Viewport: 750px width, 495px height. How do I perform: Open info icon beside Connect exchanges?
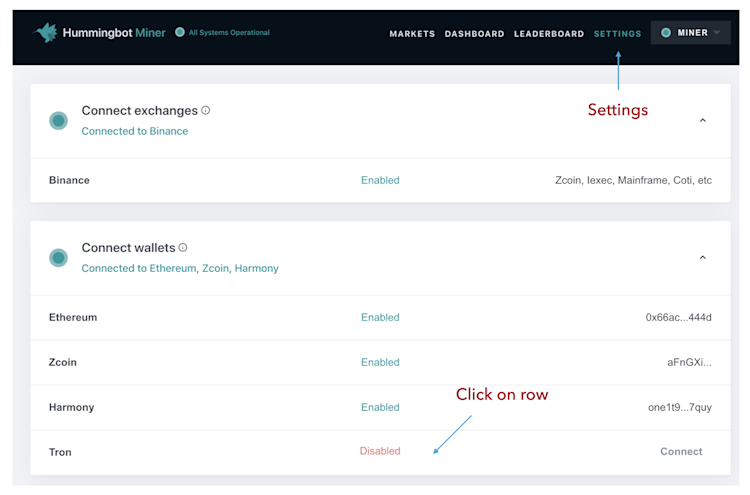tap(206, 110)
